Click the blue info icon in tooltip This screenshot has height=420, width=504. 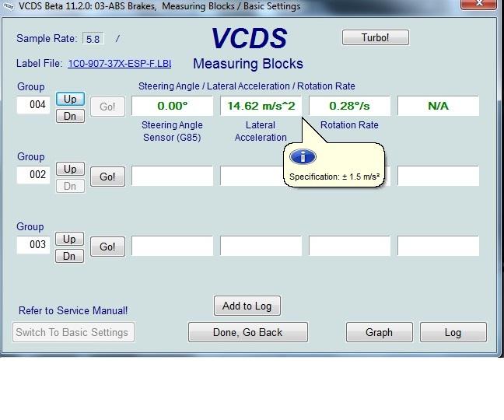(302, 157)
